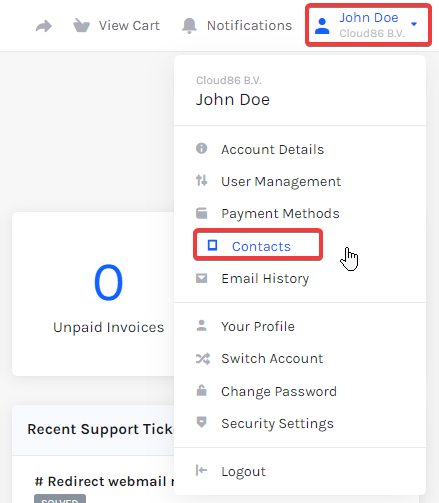Click the info icon next to Account Details
439x503 pixels.
click(x=201, y=148)
